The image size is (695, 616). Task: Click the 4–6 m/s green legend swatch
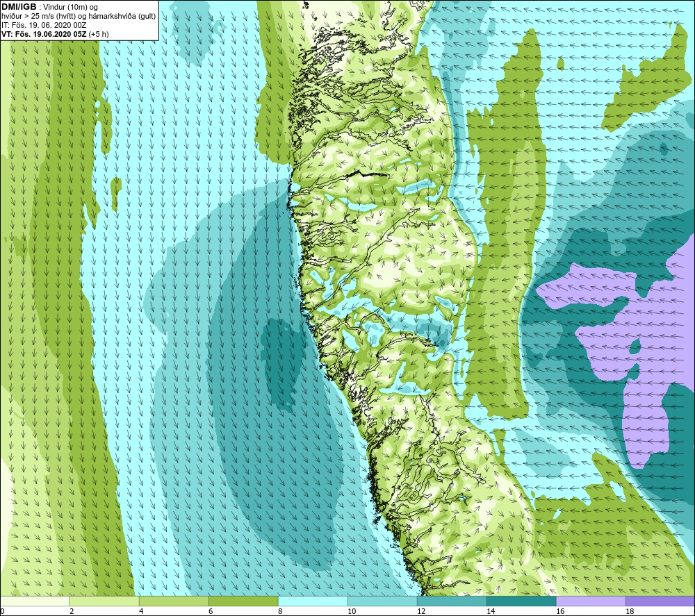tap(174, 601)
